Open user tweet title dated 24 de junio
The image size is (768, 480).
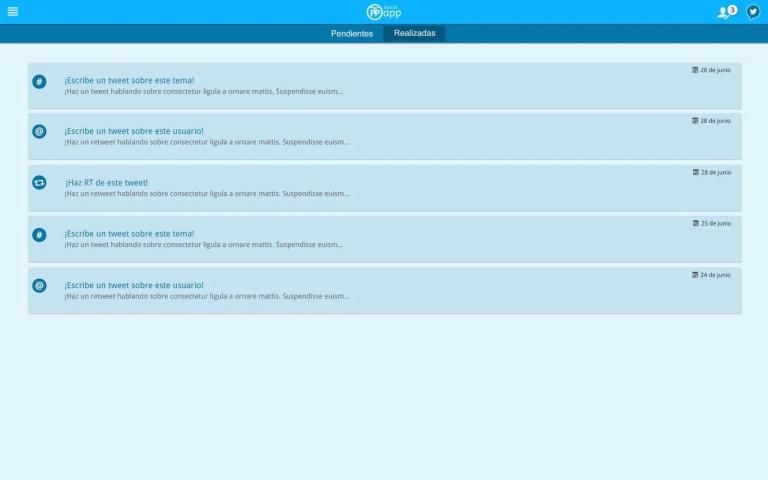pyautogui.click(x=133, y=285)
